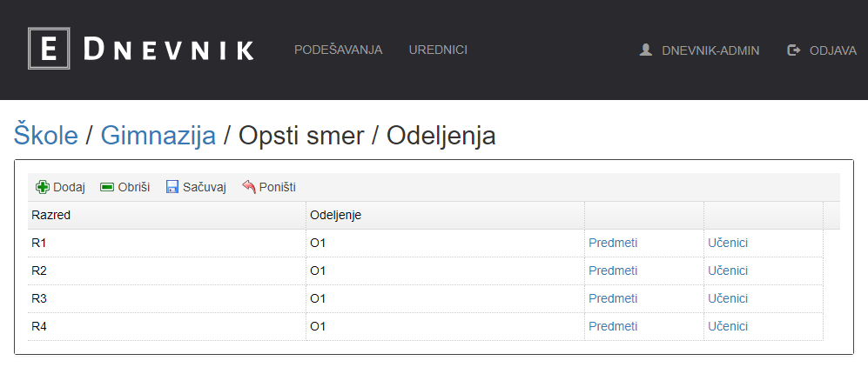Open Predmeti for the R1 row
868x374 pixels.
click(613, 243)
